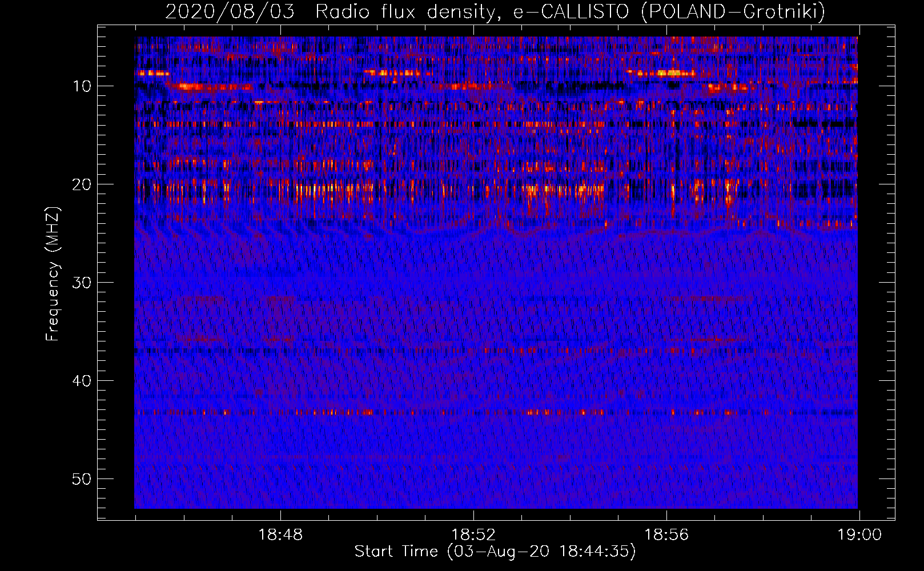Click the 18:56 time axis label
Viewport: 924px width, 571px height.
[666, 535]
